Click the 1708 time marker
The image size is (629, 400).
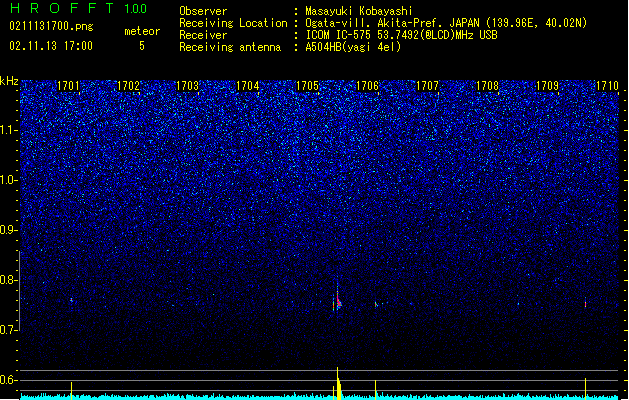[x=487, y=86]
